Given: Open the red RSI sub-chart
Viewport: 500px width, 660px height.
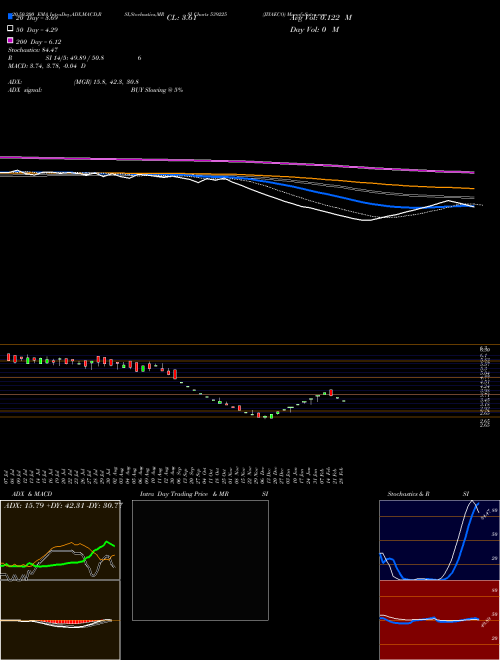Looking at the screenshot, I should tap(439, 620).
